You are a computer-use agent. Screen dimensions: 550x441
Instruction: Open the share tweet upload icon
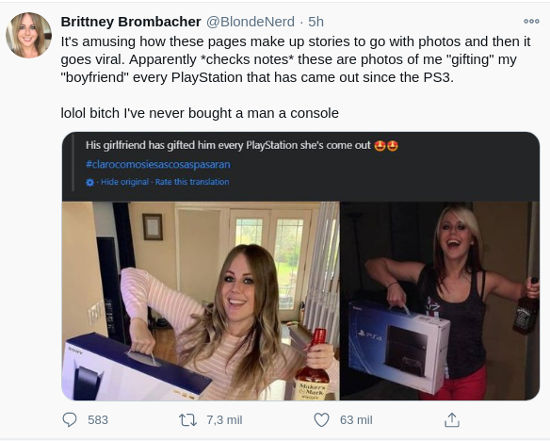tap(452, 420)
